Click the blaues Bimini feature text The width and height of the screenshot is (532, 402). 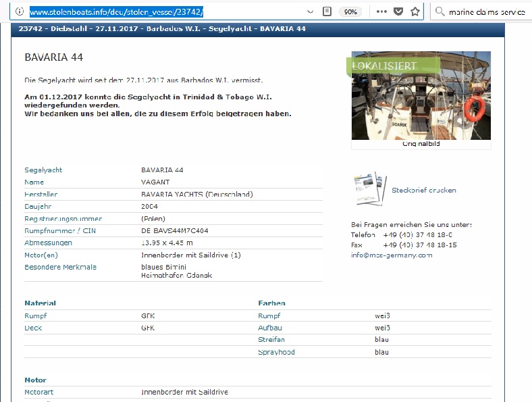point(163,267)
